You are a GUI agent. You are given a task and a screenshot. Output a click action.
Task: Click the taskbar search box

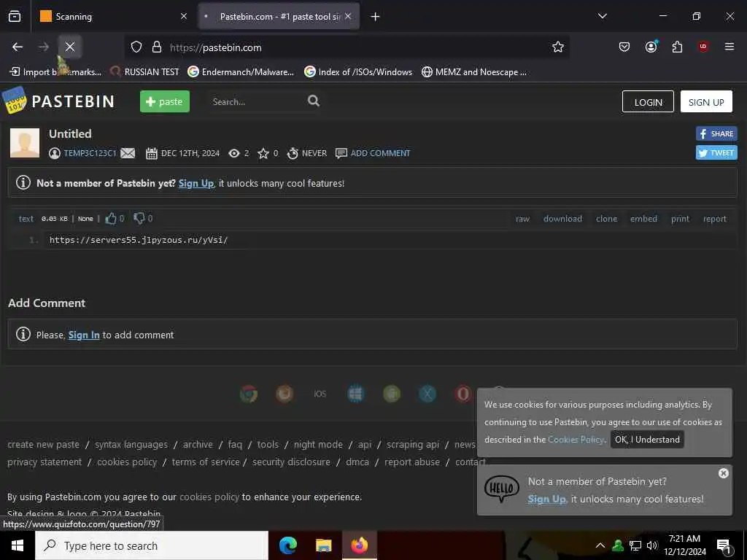152,545
